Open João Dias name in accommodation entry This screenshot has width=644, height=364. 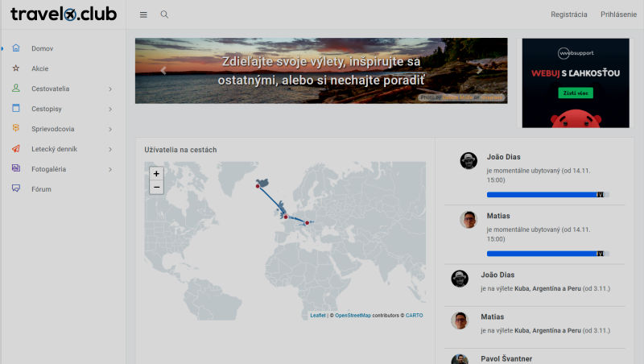click(x=504, y=157)
